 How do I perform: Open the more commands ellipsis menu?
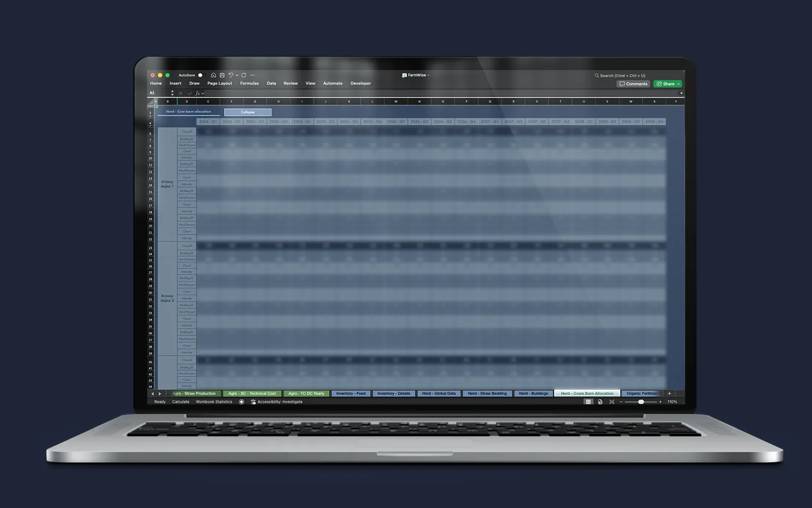pos(253,75)
